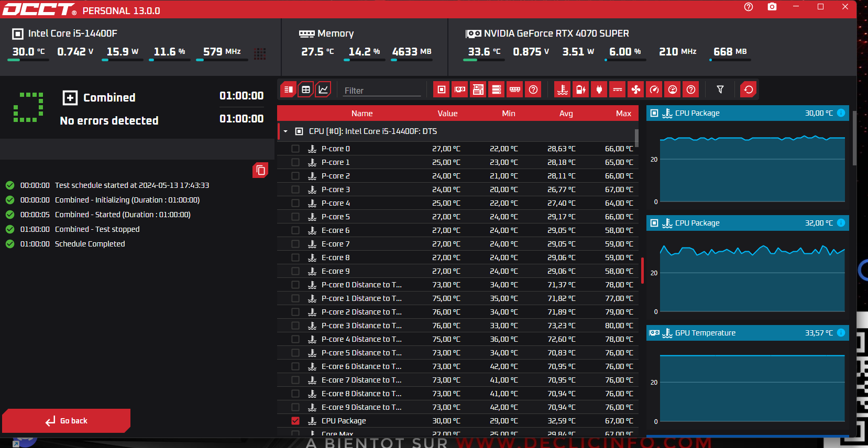Click the dashed-line sensor type icon
This screenshot has height=448, width=868.
618,89
